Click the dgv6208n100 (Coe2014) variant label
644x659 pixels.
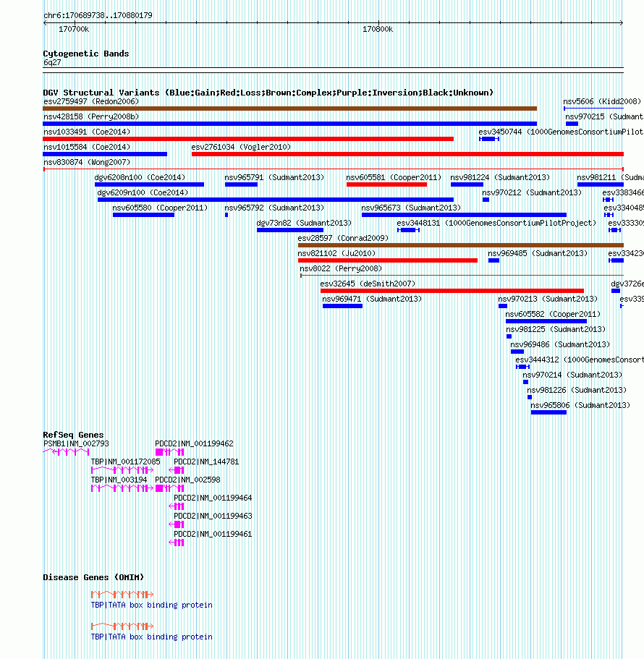click(x=140, y=177)
